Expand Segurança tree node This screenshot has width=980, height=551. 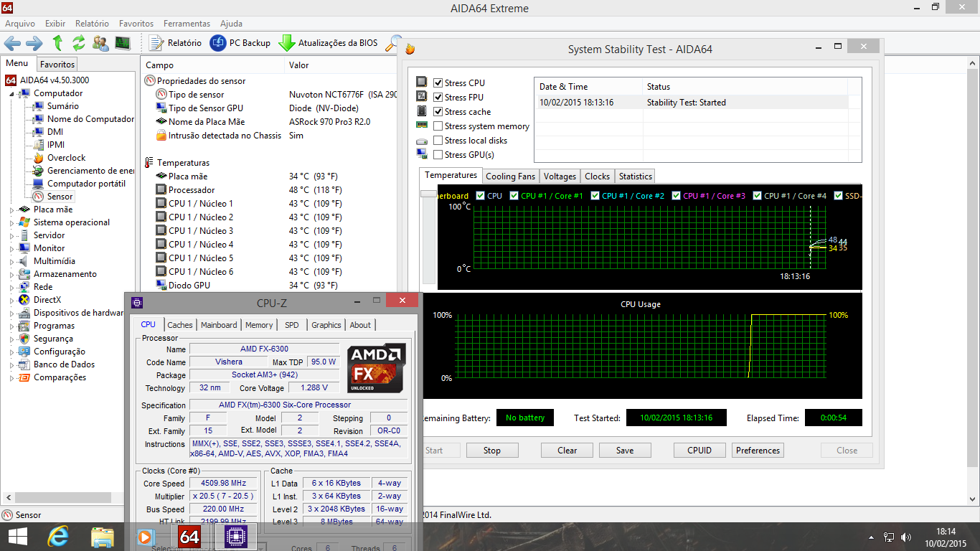click(11, 339)
